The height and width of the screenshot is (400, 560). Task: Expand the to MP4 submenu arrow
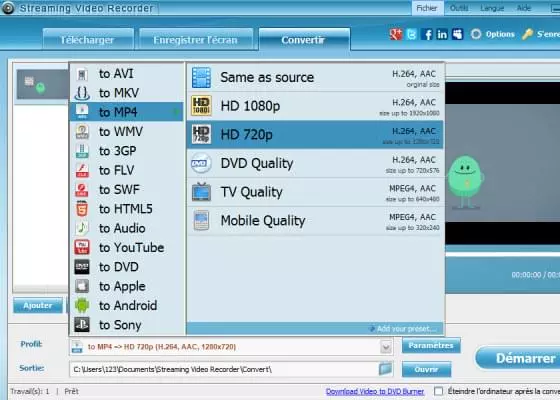pos(176,112)
